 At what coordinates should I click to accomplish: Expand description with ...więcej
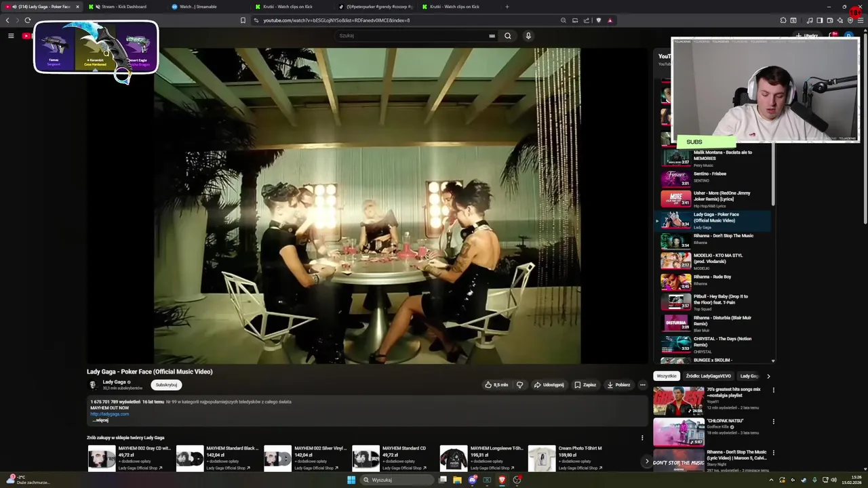point(100,420)
